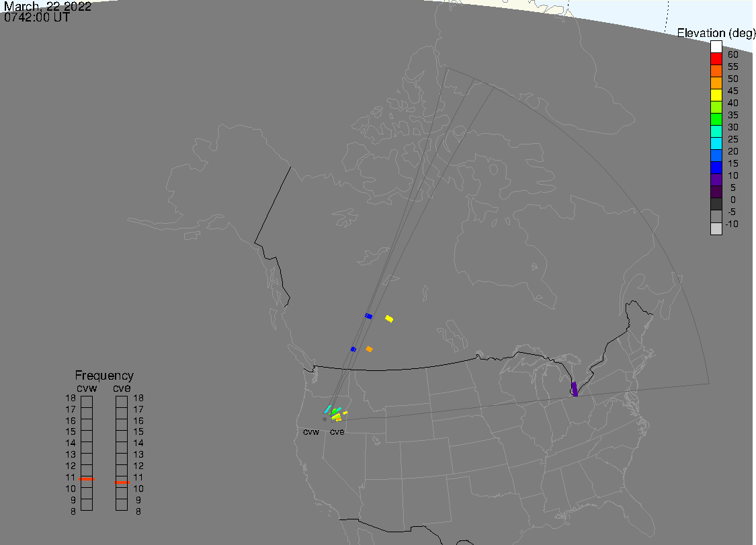The width and height of the screenshot is (756, 545).
Task: Click the March, 22 2022 date text
Action: [48, 7]
